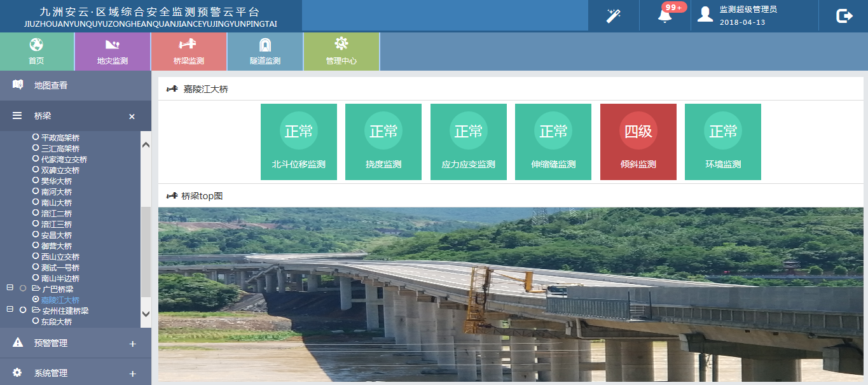Select the 南山大桥 radio button
The height and width of the screenshot is (385, 868).
[x=36, y=202]
